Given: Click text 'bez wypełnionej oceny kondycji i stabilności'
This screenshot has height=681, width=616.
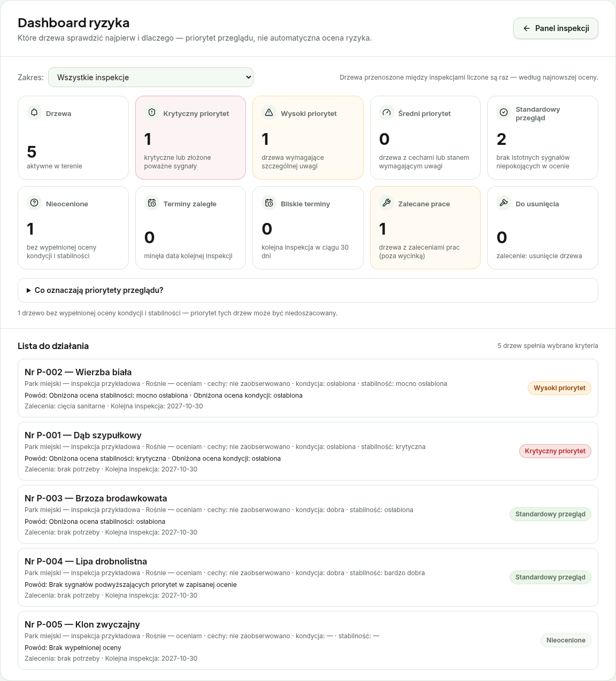Looking at the screenshot, I should [x=61, y=252].
